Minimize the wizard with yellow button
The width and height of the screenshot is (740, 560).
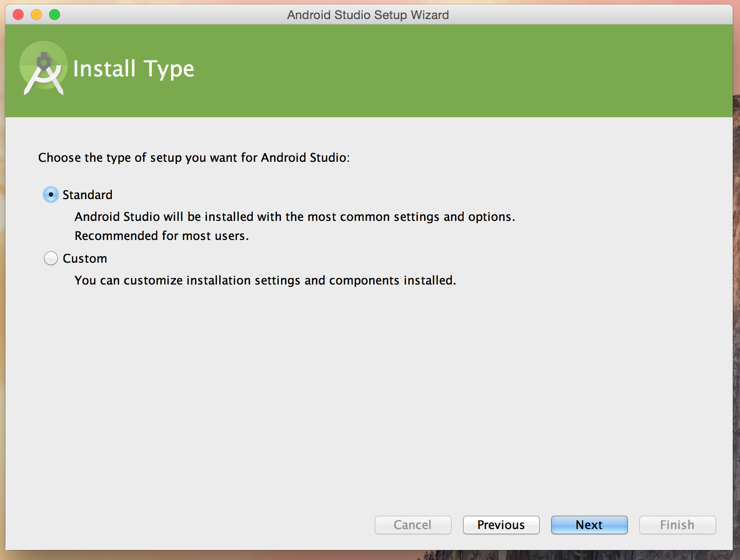tap(36, 15)
